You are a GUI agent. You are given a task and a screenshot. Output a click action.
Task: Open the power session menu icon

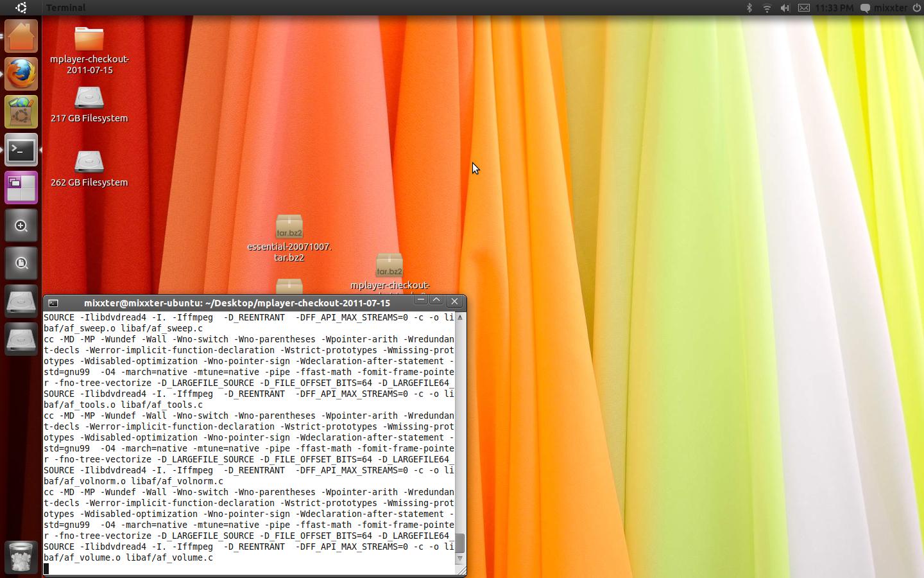click(916, 8)
